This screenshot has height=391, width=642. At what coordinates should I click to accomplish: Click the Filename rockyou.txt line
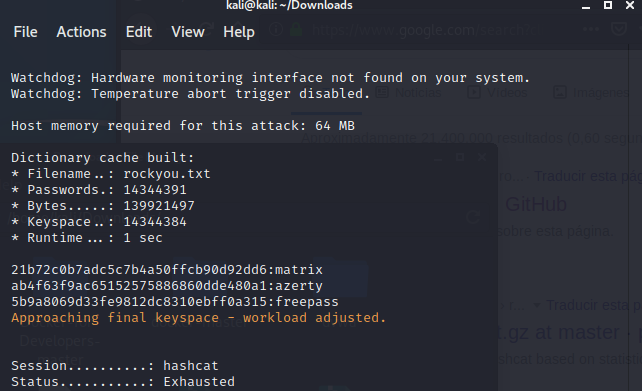pos(111,174)
